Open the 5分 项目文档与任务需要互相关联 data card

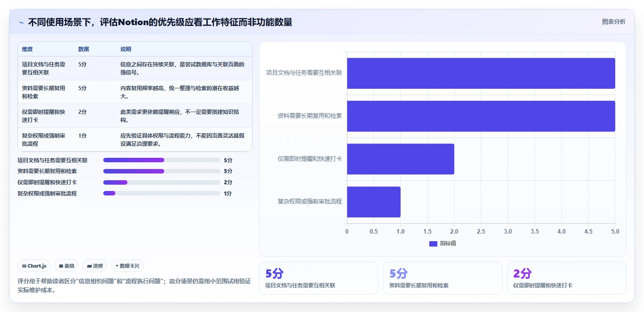[319, 278]
